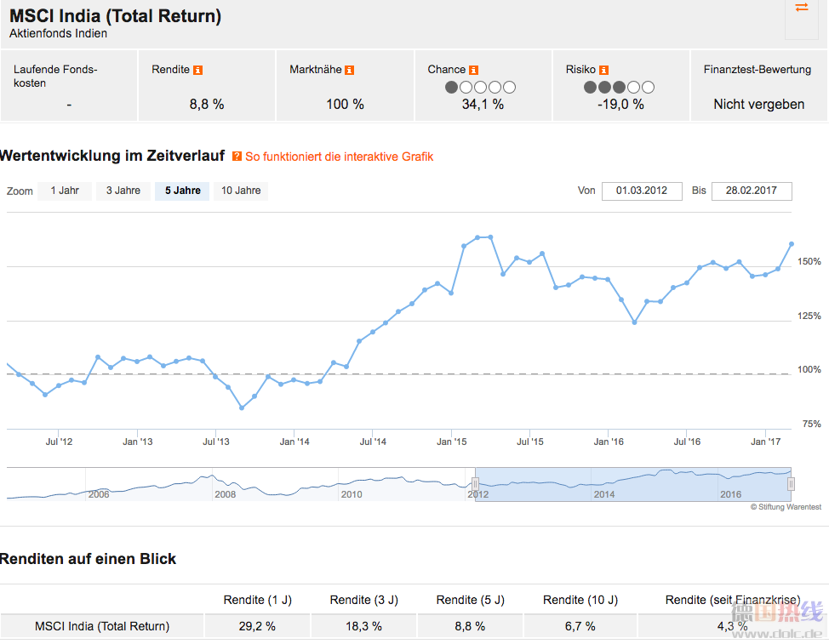829x644 pixels.
Task: Click the 'Rendite (seit Finanzkrise)' column header
Action: (733, 600)
